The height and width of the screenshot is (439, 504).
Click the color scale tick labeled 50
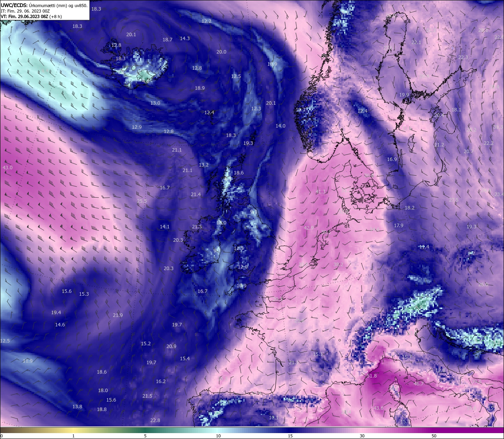tap(434, 436)
